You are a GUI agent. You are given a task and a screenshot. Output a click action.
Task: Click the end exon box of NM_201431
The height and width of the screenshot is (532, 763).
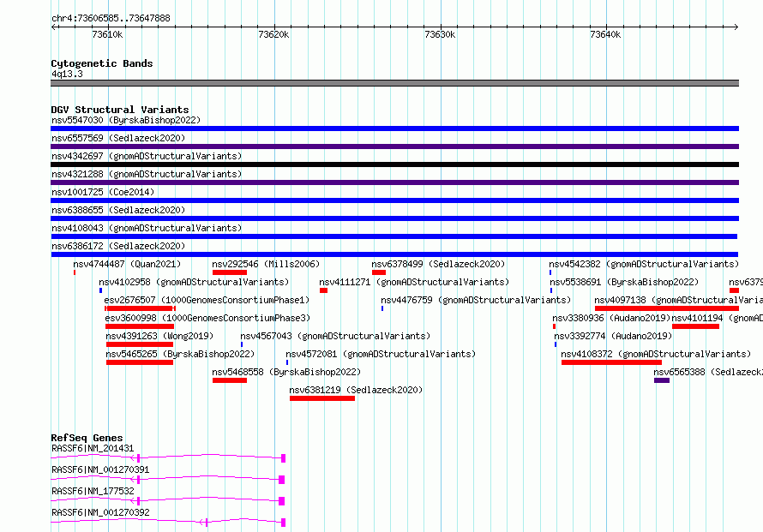pyautogui.click(x=283, y=458)
